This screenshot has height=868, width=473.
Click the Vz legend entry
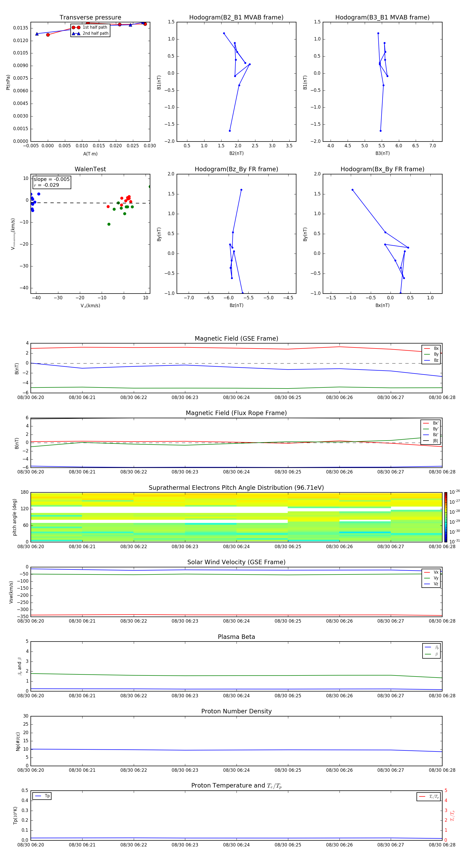[x=431, y=584]
